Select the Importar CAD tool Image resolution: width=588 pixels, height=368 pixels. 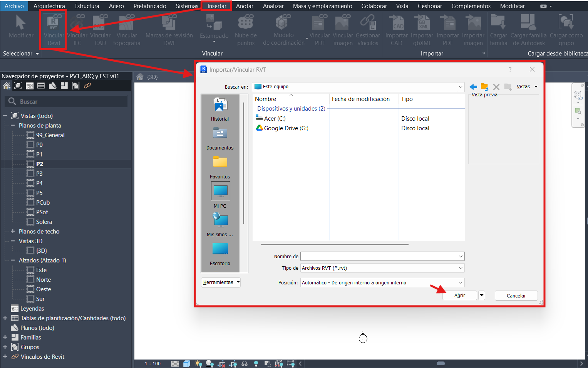(396, 29)
